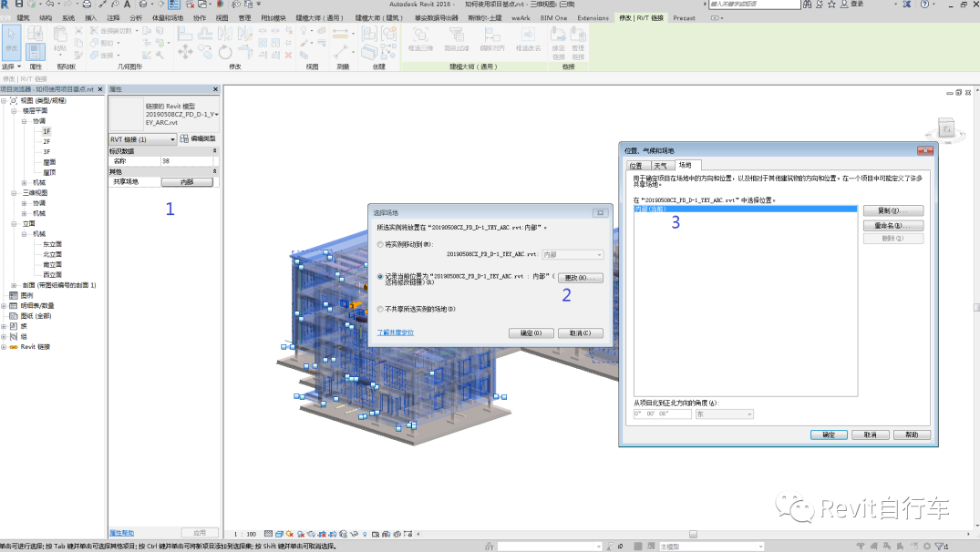
Task: Switch to the 天气 (Weather) tab
Action: 661,166
